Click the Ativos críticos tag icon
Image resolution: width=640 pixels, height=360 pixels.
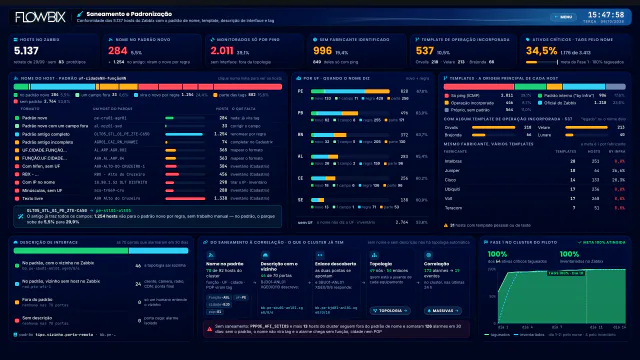coord(528,40)
